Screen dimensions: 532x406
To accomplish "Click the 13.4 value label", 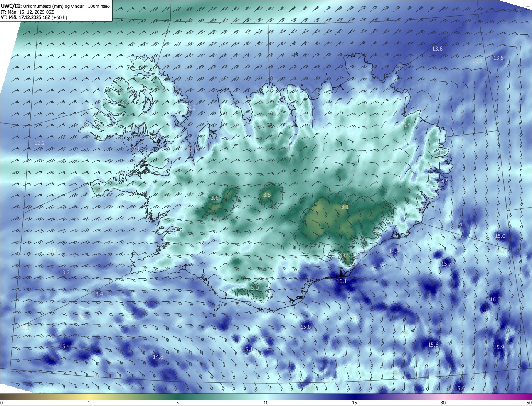I will pyautogui.click(x=98, y=294).
